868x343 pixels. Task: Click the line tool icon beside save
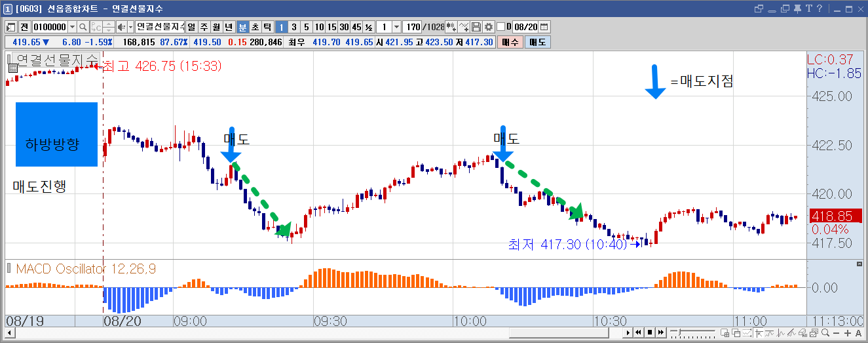(464, 27)
